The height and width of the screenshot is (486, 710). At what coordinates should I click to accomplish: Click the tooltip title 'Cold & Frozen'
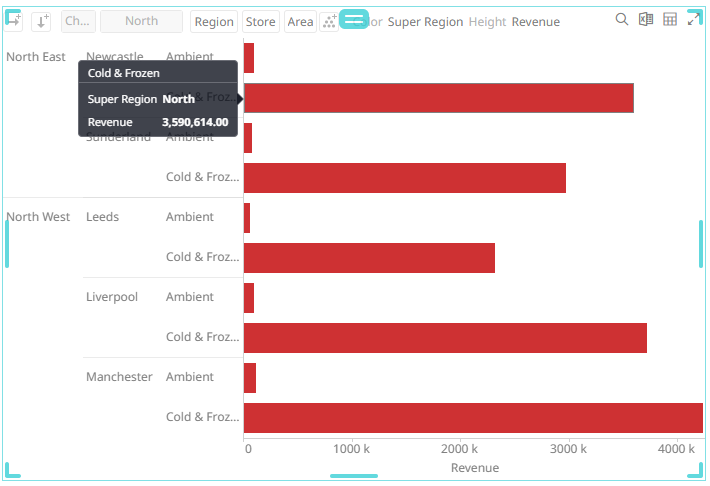pos(124,73)
